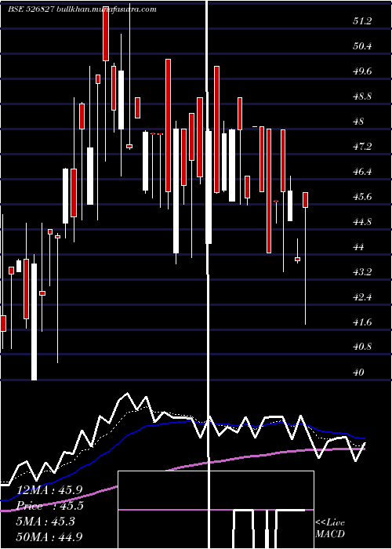Select the 12MA : 45.9 legend entry

49,490
